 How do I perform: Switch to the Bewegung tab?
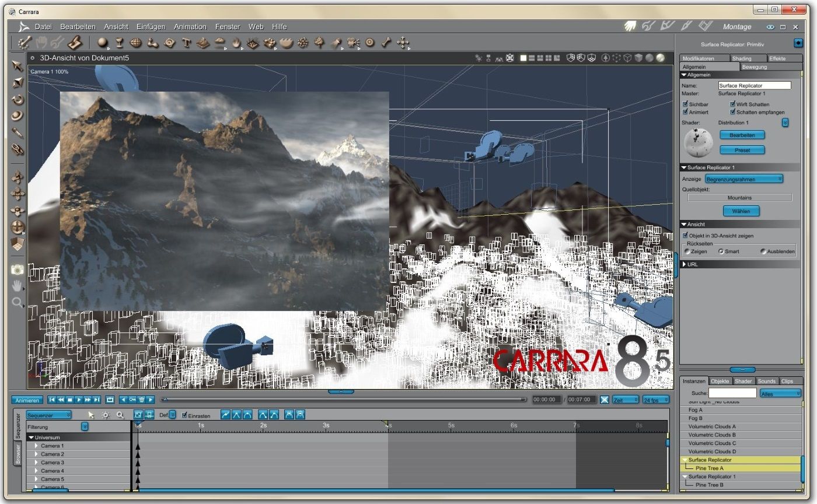(770, 66)
